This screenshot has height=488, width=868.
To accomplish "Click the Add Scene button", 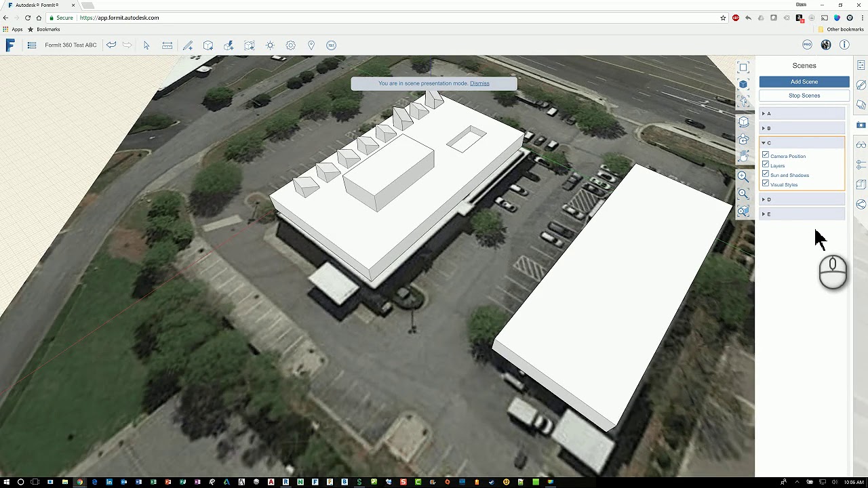I will click(x=804, y=82).
